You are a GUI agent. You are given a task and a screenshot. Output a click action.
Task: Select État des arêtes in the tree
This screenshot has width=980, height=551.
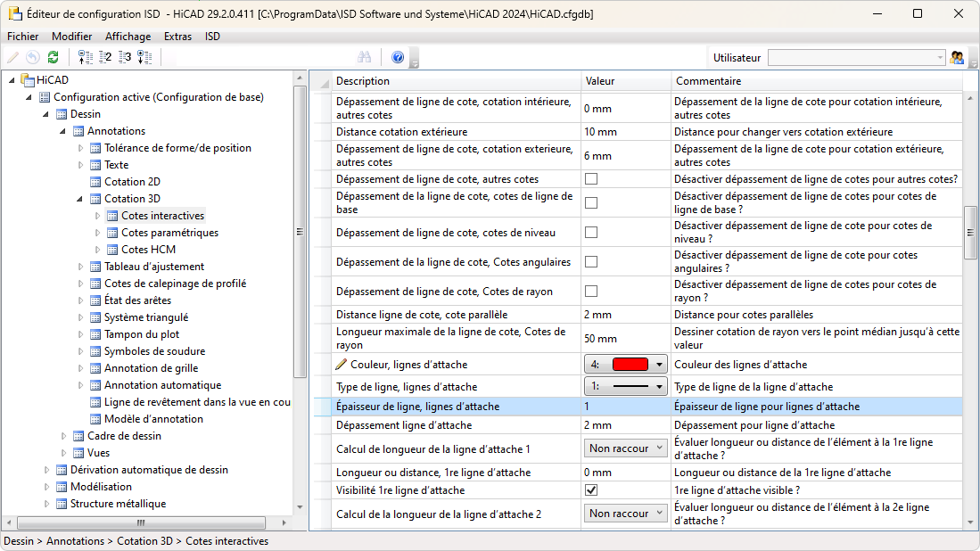pyautogui.click(x=137, y=300)
